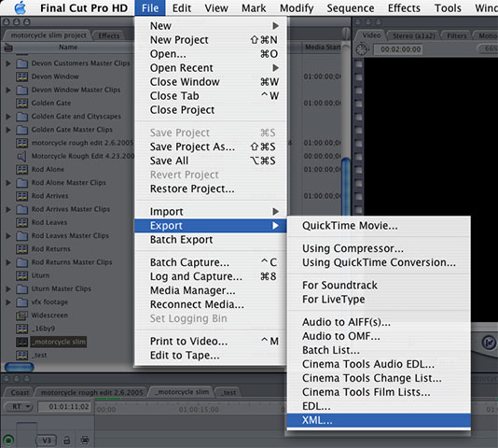
Task: Select the _test tab in Timeline
Action: 229,392
